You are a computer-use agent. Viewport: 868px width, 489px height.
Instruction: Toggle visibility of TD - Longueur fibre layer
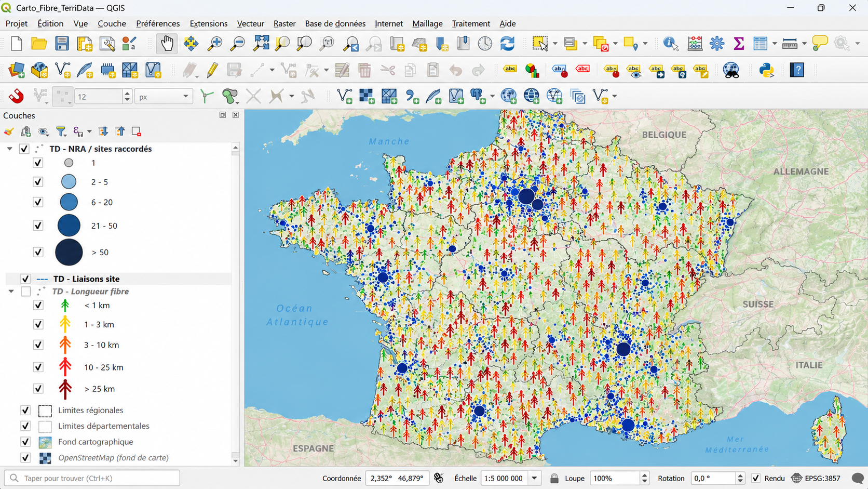tap(25, 292)
